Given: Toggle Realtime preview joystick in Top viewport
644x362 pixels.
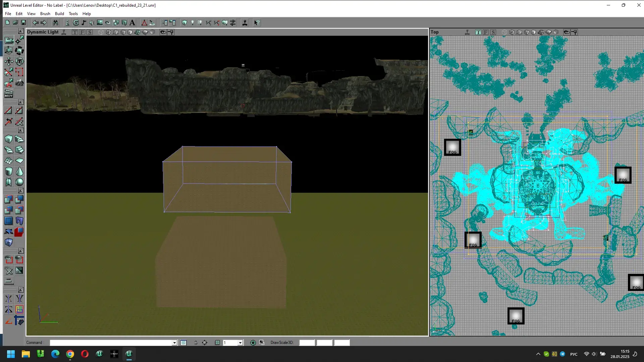Looking at the screenshot, I should [x=467, y=32].
